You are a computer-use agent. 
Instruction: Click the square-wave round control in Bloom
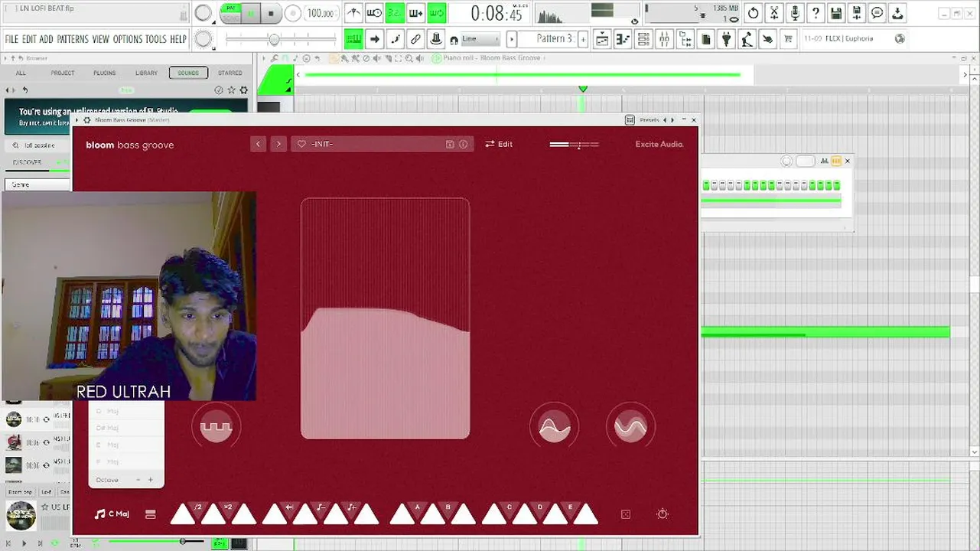tap(216, 427)
